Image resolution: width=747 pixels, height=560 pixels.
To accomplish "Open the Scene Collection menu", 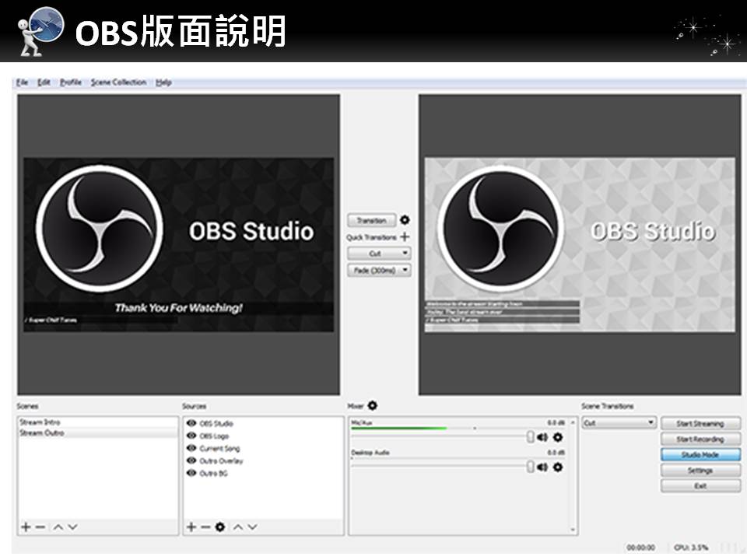I will click(118, 82).
